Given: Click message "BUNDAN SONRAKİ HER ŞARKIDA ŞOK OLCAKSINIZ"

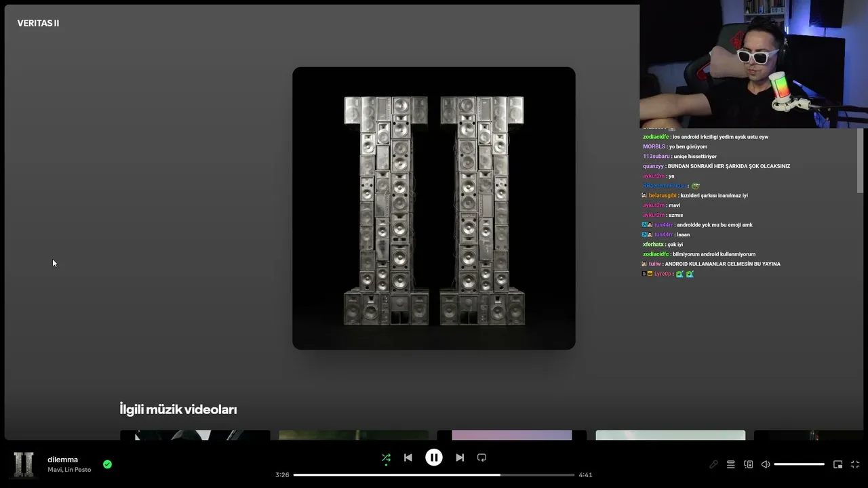Looking at the screenshot, I should point(729,166).
